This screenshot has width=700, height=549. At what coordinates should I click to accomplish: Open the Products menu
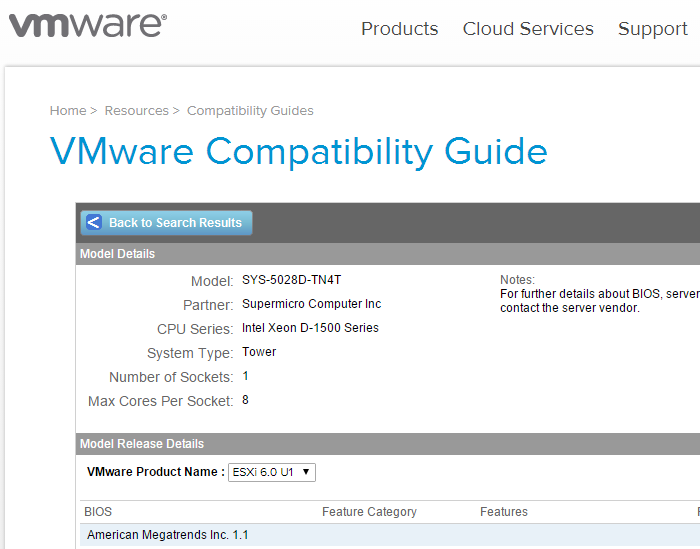pos(400,29)
